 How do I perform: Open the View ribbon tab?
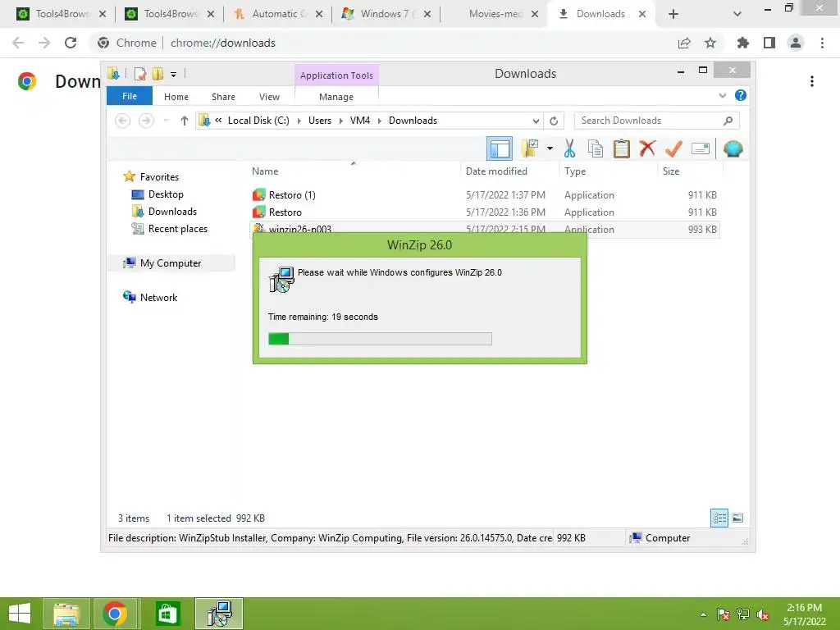269,97
